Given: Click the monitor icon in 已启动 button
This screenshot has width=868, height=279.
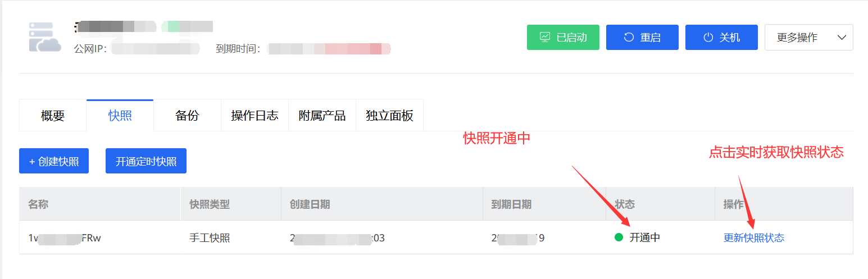Looking at the screenshot, I should click(x=545, y=38).
